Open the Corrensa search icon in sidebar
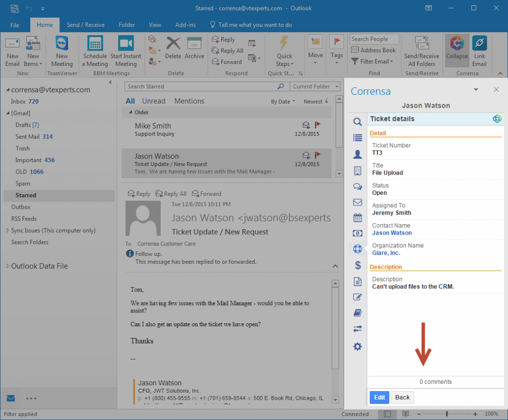The width and height of the screenshot is (508, 420). coord(357,121)
